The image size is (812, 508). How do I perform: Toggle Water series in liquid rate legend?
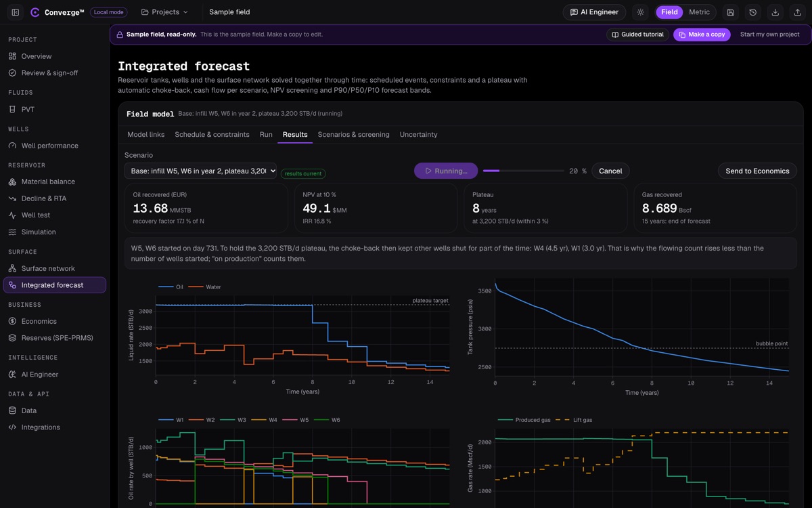205,287
